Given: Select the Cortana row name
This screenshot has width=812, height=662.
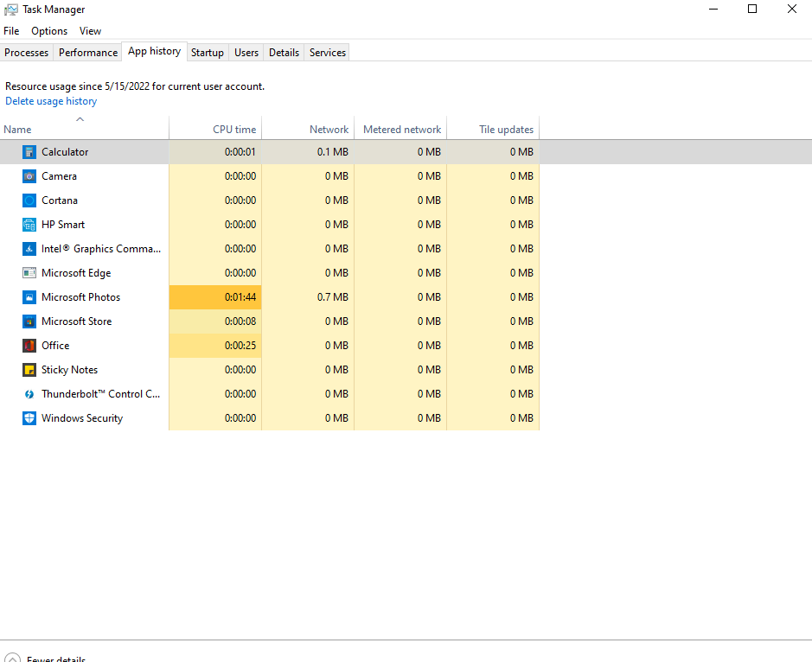Looking at the screenshot, I should tap(60, 201).
